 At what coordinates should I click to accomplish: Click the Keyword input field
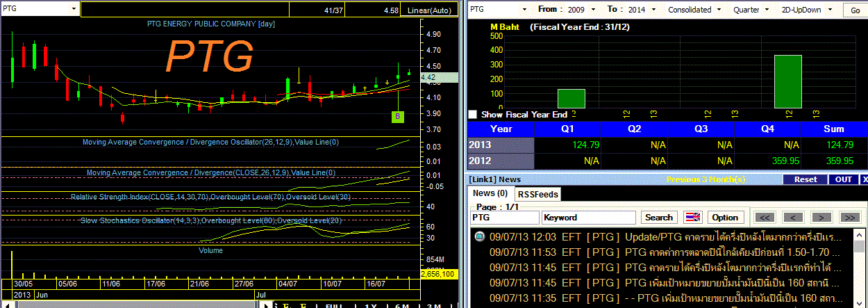589,218
